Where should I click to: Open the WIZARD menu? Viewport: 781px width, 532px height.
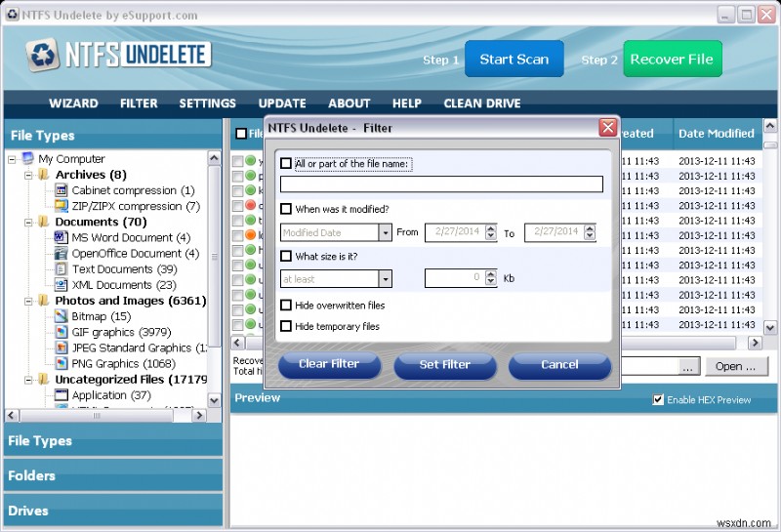[x=74, y=103]
